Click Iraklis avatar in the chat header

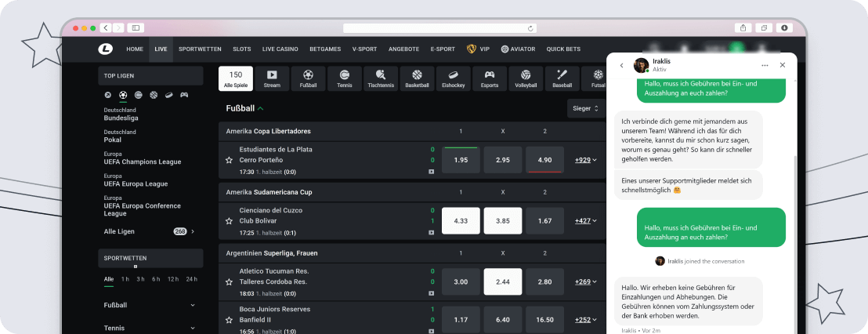coord(641,65)
